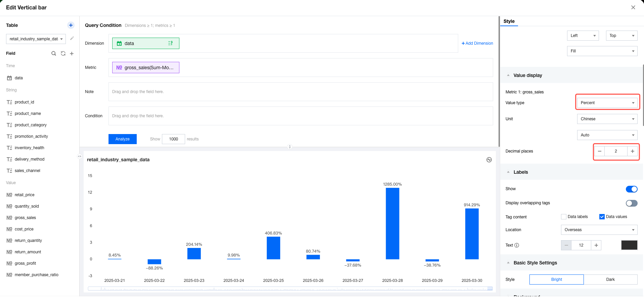Click the quantity_sold number type icon
The width and height of the screenshot is (644, 299).
pos(9,206)
